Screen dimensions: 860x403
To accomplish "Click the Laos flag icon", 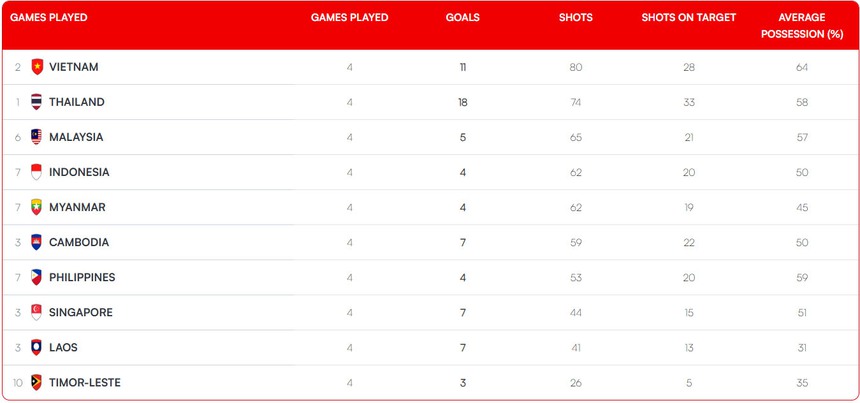I will coord(37,347).
